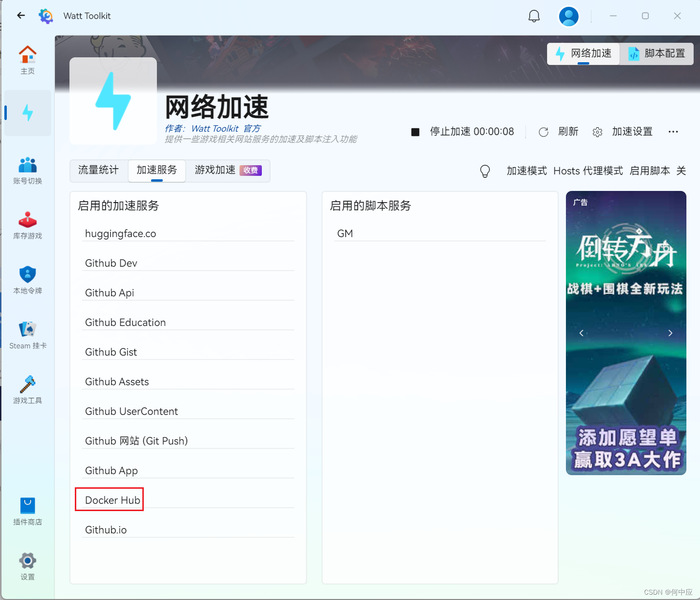Viewport: 700px width, 600px height.
Task: Select GM in enabled script services
Action: (440, 233)
